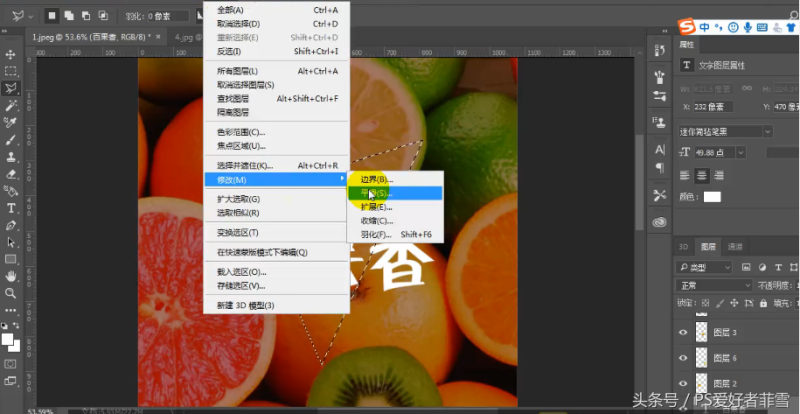Select the Move tool
This screenshot has width=800, height=414.
(x=10, y=55)
